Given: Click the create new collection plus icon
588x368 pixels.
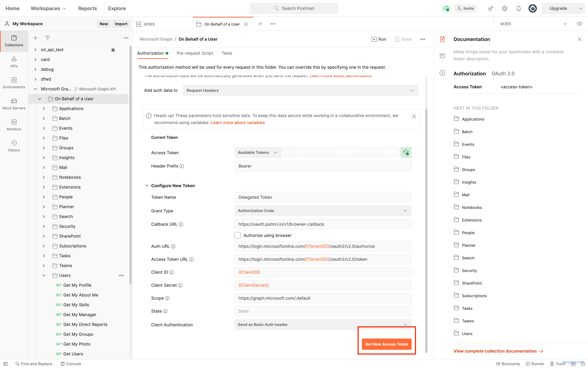Looking at the screenshot, I should pyautogui.click(x=35, y=38).
